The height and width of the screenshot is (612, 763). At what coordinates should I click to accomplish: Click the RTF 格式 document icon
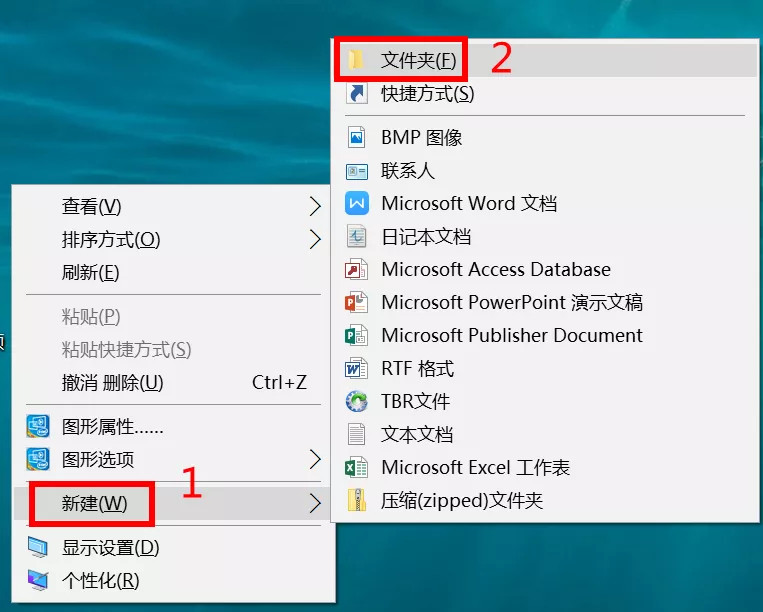[x=357, y=368]
